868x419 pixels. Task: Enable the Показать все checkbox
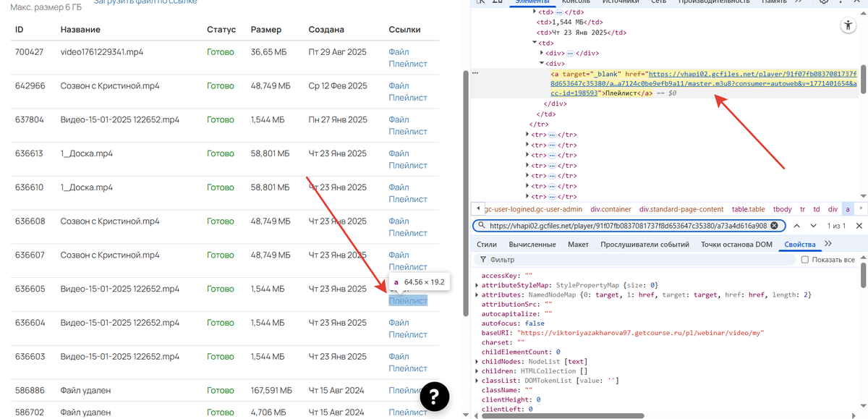coord(804,260)
